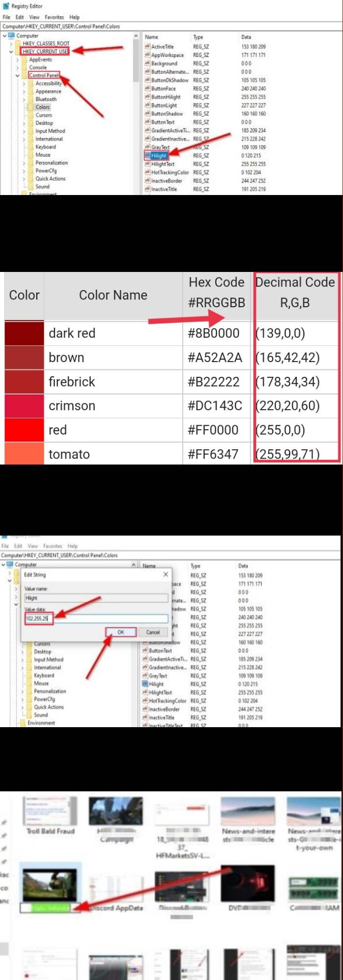Click the firebrick color swatch
The height and width of the screenshot is (980, 343).
(24, 382)
